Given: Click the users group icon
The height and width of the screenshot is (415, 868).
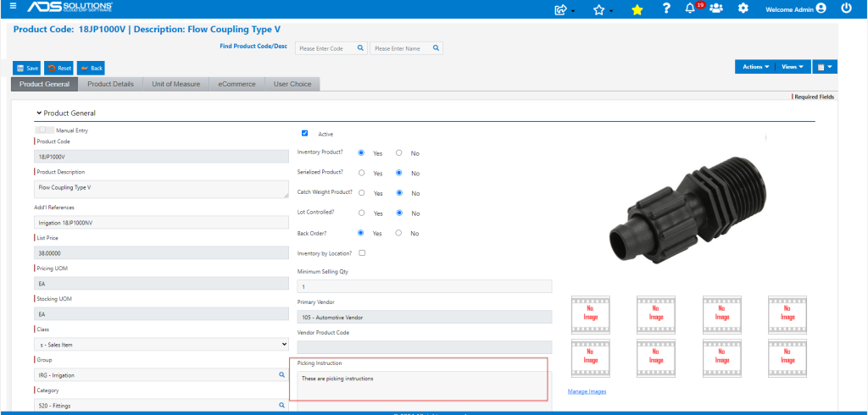Looking at the screenshot, I should pos(716,8).
